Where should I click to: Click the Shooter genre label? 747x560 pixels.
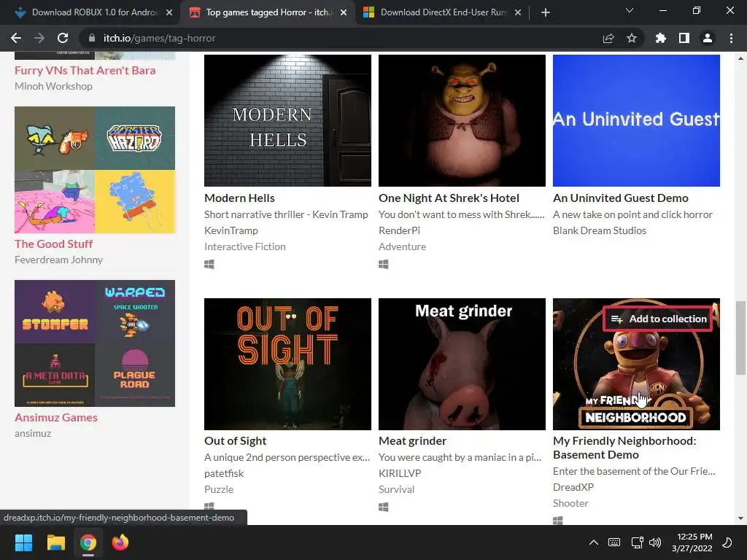point(570,503)
